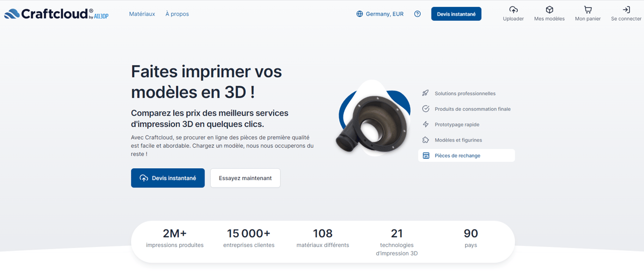644x277 pixels.
Task: Click the Uploader cloud icon
Action: click(x=513, y=10)
